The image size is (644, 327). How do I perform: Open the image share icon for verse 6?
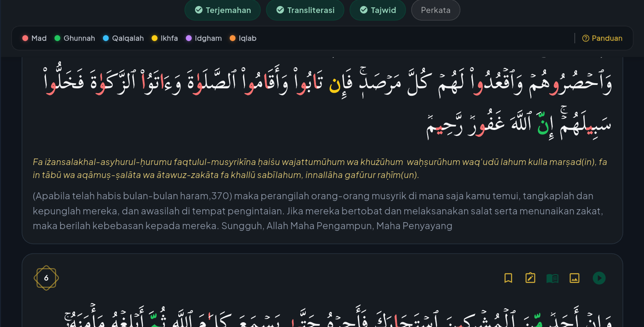coord(574,278)
